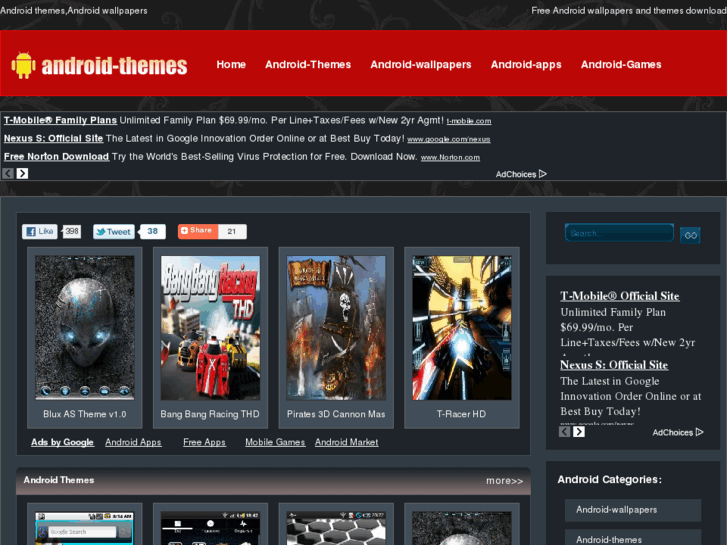Open the Android-apps navigation item
Viewport: 727px width, 545px height.
coord(526,64)
